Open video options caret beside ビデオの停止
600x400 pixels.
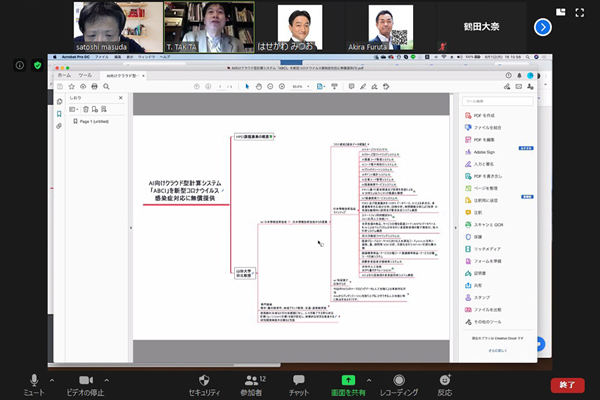107,380
